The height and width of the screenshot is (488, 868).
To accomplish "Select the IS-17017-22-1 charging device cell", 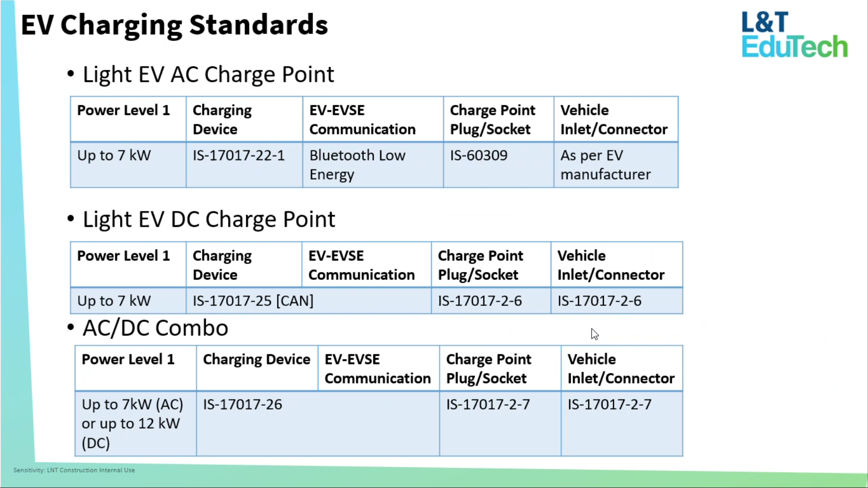I will [x=239, y=156].
